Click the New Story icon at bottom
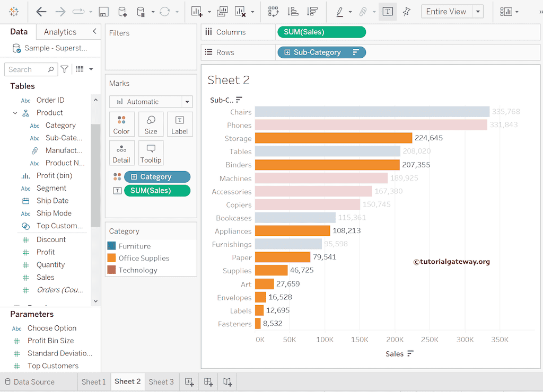 tap(227, 382)
